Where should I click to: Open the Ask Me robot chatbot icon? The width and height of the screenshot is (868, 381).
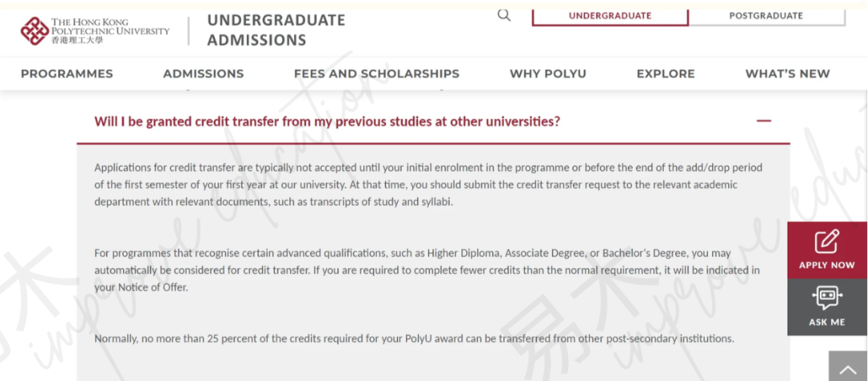click(x=827, y=300)
